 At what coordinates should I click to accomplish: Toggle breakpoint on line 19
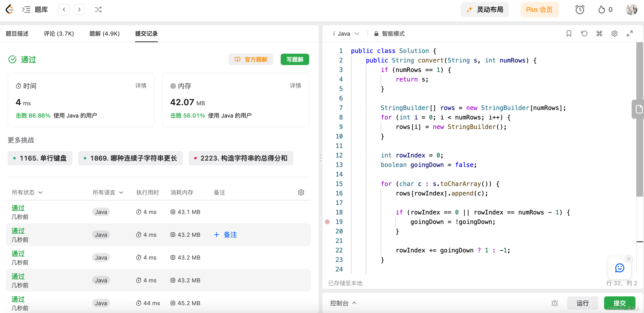click(x=327, y=222)
